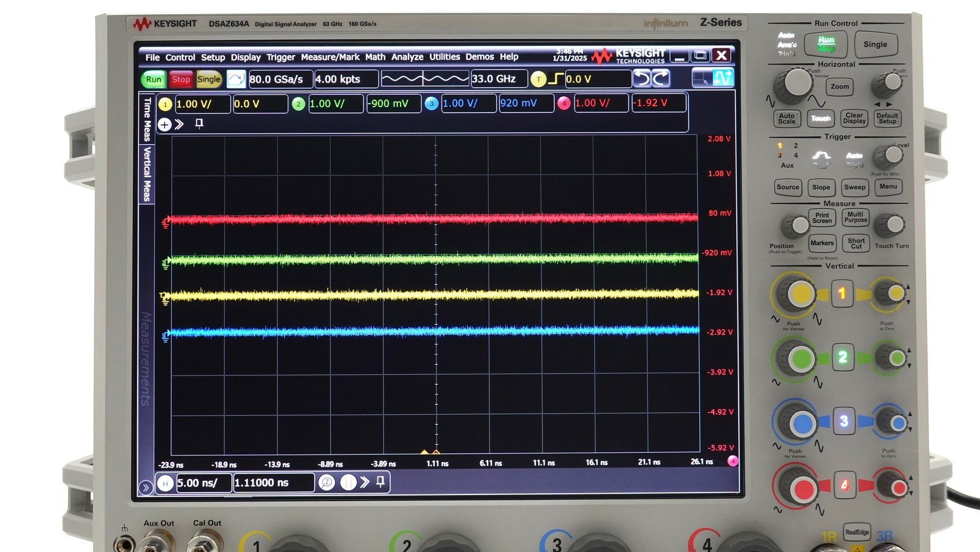Edit the 5.00 ns/ timebase field
The width and height of the screenshot is (980, 552).
click(x=203, y=483)
